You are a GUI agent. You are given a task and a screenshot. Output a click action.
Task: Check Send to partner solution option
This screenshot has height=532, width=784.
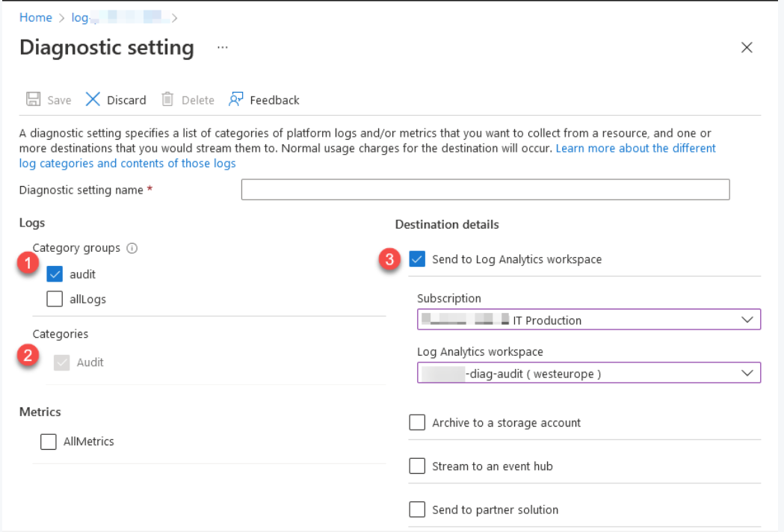point(417,510)
